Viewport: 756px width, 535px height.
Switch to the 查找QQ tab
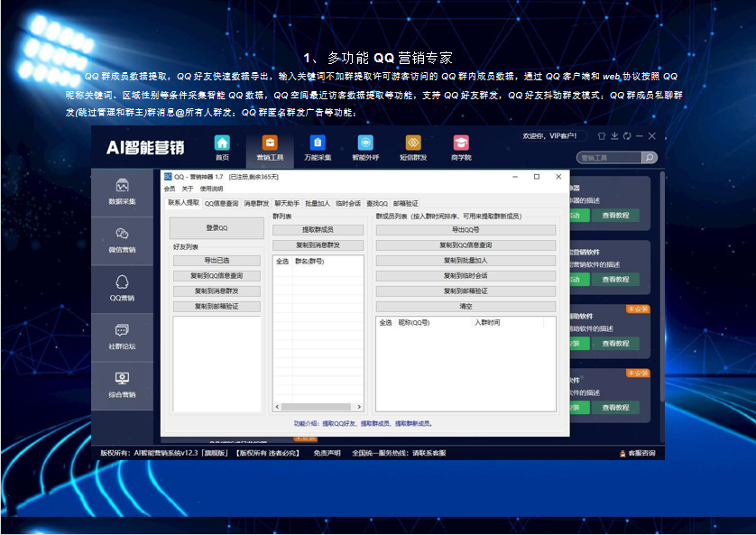click(377, 203)
